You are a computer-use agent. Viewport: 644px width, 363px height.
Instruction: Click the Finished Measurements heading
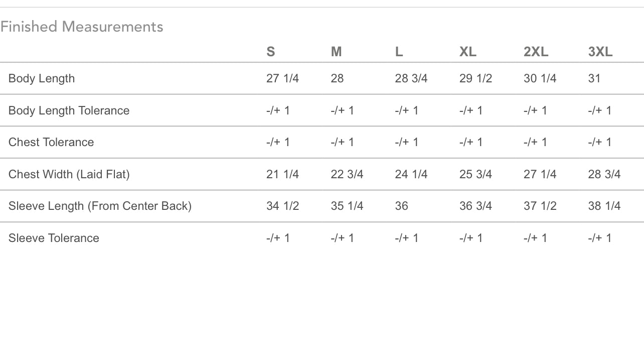pos(82,27)
